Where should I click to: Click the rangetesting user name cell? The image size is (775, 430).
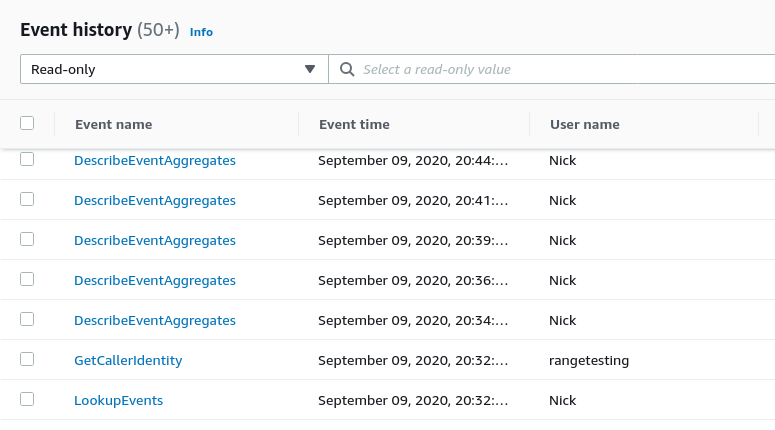point(589,360)
